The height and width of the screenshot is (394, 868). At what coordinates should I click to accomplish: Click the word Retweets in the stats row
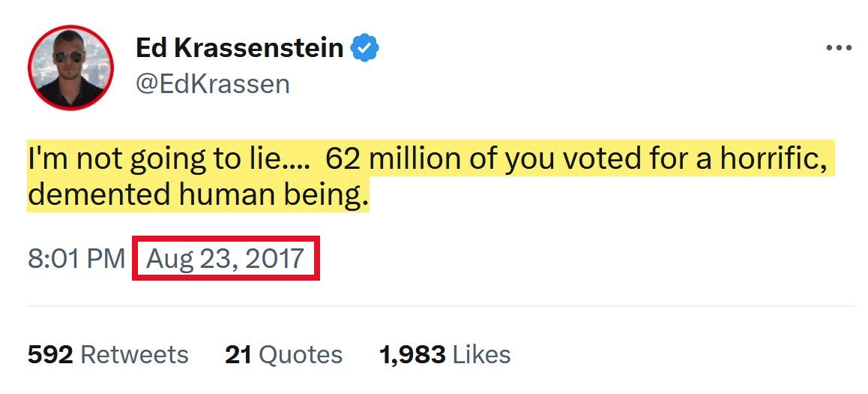click(x=134, y=354)
